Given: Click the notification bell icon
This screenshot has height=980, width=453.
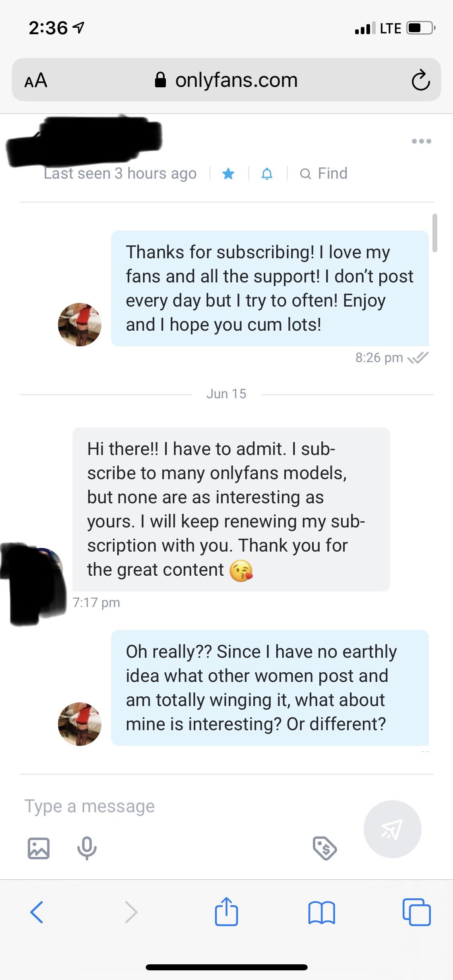Looking at the screenshot, I should click(x=267, y=174).
